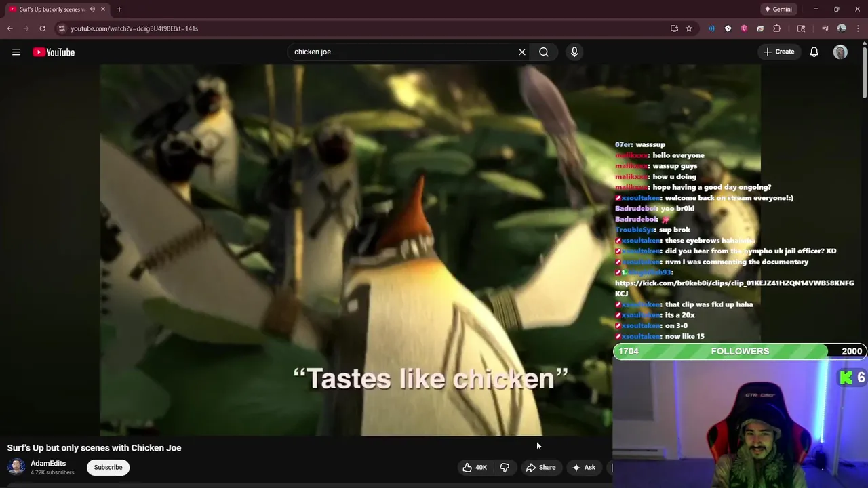Click the install app icon in the address bar
The image size is (868, 488).
tap(674, 28)
